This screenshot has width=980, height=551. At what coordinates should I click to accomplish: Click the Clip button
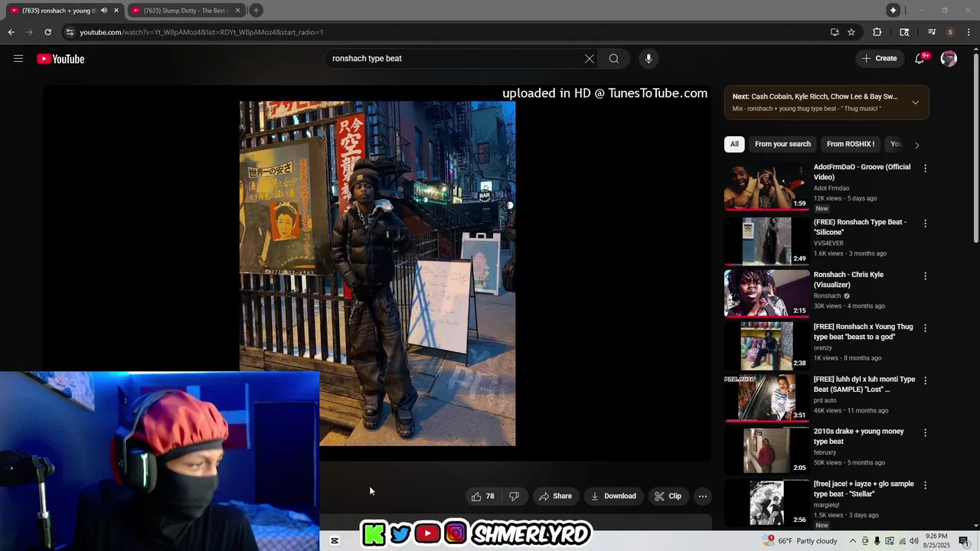[668, 496]
